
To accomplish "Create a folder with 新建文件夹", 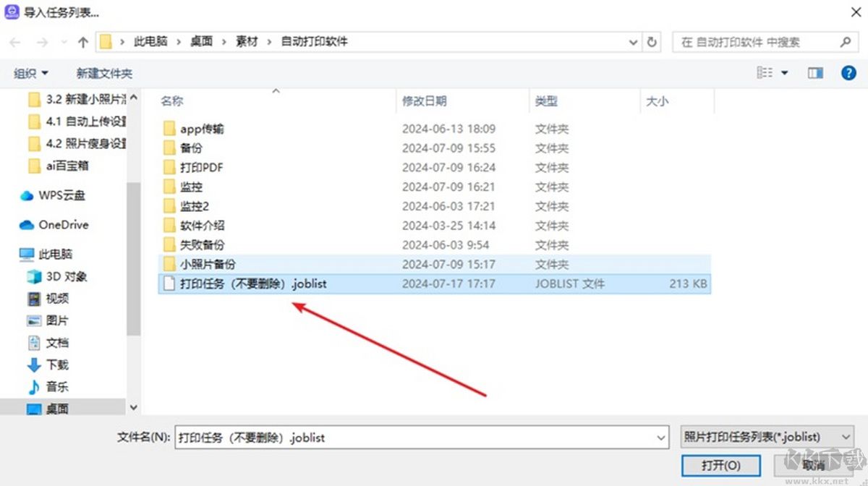I will (x=104, y=73).
